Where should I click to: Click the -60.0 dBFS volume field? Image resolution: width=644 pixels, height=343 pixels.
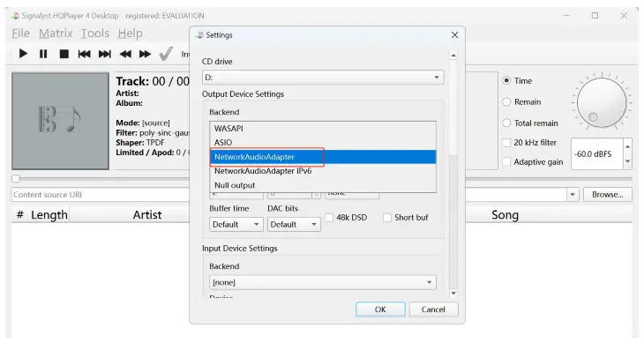(x=597, y=153)
